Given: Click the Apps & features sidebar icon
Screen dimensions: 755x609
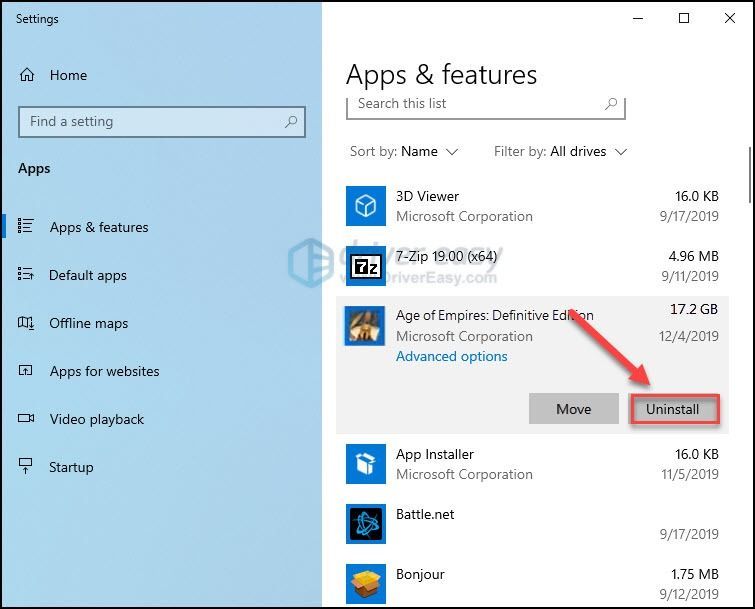Looking at the screenshot, I should tap(25, 226).
